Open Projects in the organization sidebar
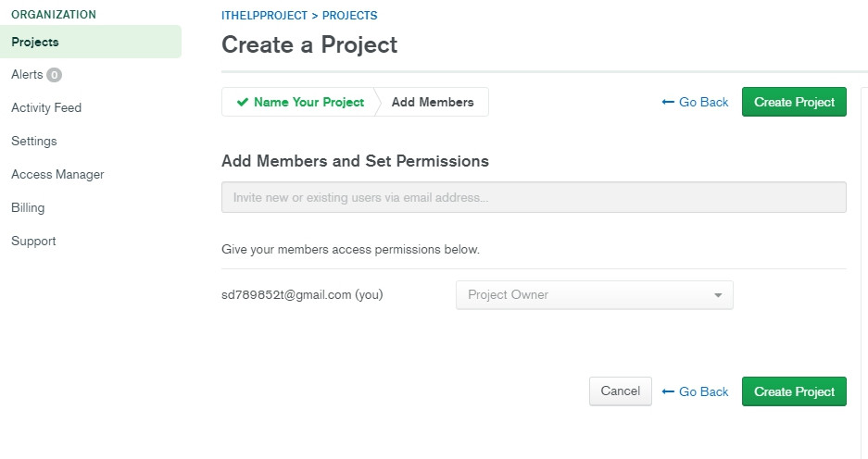Image resolution: width=868 pixels, height=459 pixels. (35, 42)
